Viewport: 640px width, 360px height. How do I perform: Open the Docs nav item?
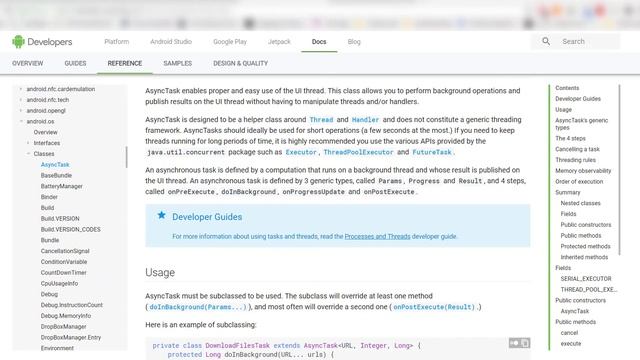click(x=319, y=42)
